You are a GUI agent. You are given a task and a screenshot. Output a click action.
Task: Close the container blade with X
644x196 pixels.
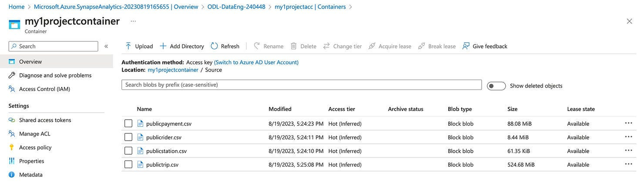629,21
